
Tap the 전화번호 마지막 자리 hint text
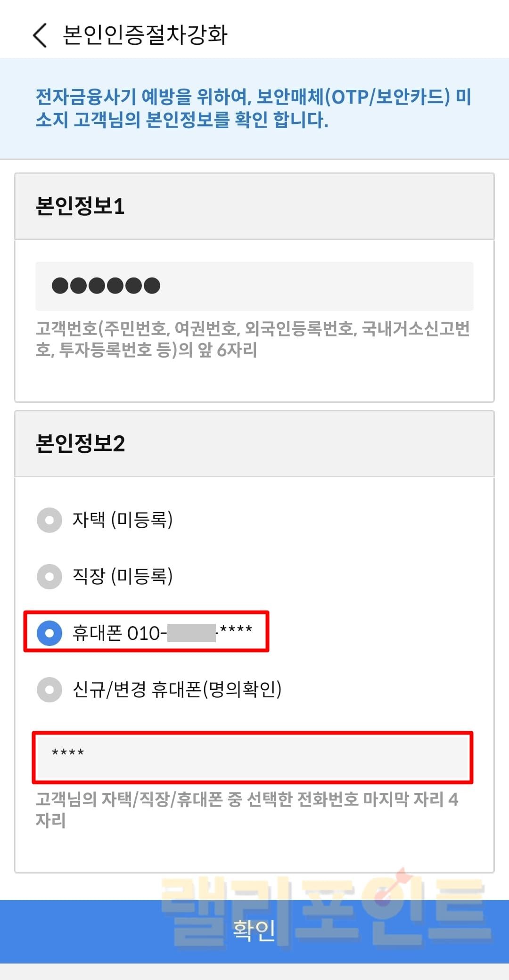247,809
